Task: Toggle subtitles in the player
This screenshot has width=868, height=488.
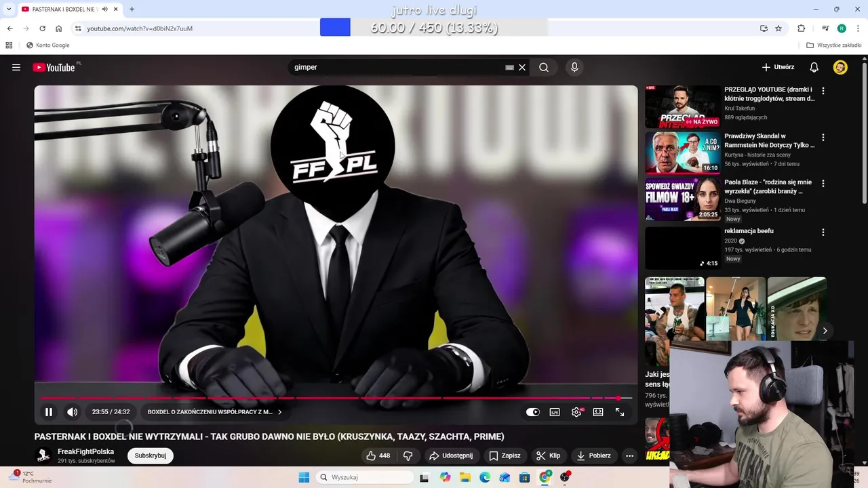Action: (555, 411)
